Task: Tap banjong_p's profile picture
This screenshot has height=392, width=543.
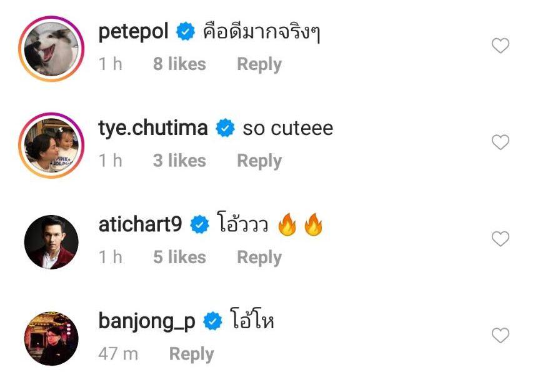Action: point(51,338)
